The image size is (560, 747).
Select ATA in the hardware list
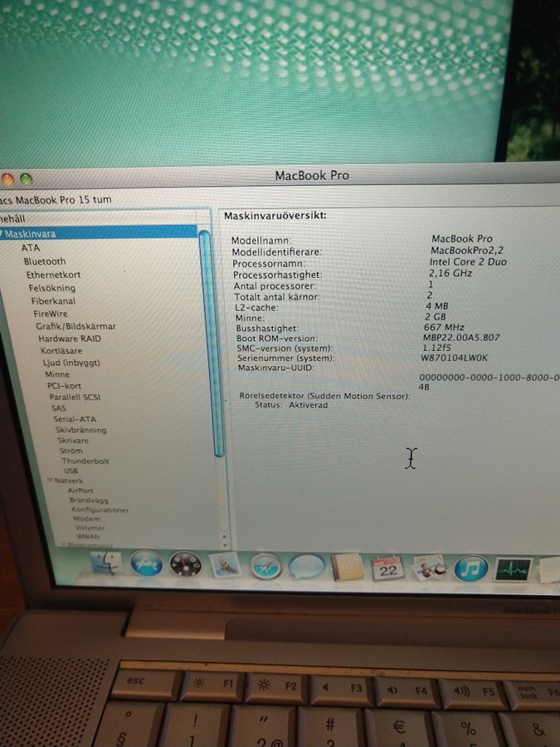[31, 247]
